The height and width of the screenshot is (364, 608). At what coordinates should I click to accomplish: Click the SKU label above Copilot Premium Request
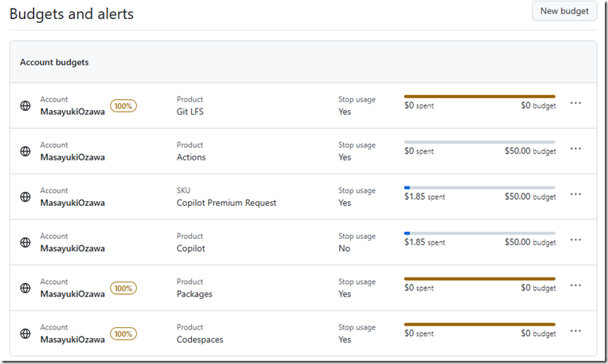pyautogui.click(x=183, y=191)
